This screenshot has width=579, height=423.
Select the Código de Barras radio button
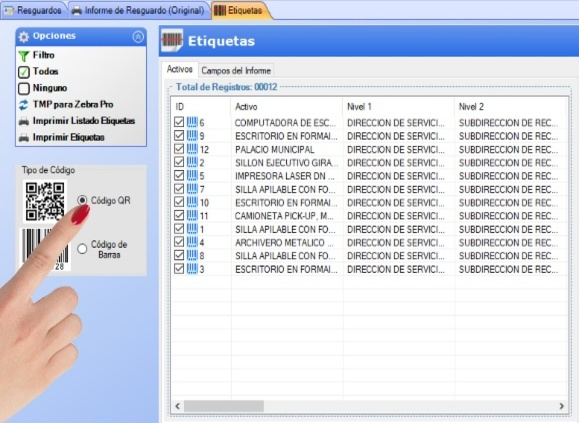pyautogui.click(x=82, y=248)
